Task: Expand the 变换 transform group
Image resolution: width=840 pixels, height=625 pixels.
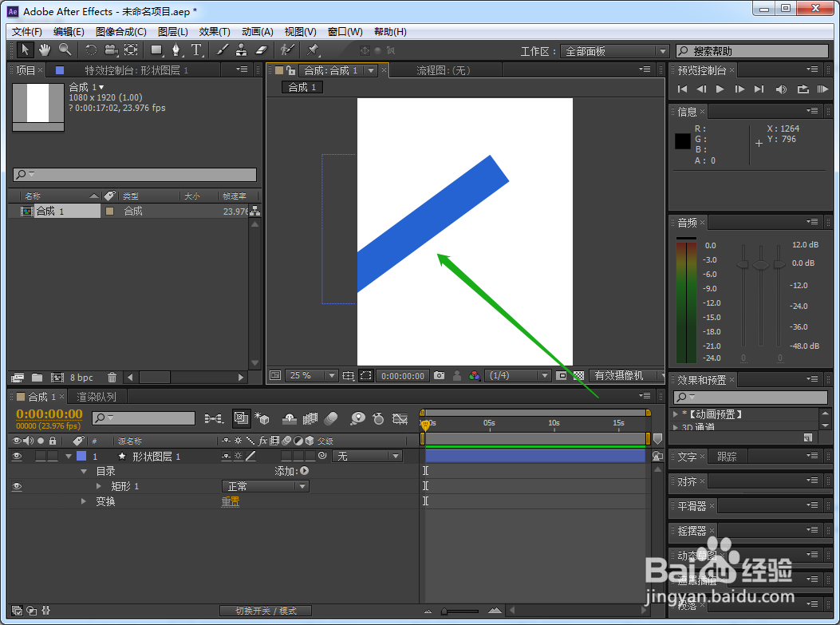Action: (x=84, y=501)
